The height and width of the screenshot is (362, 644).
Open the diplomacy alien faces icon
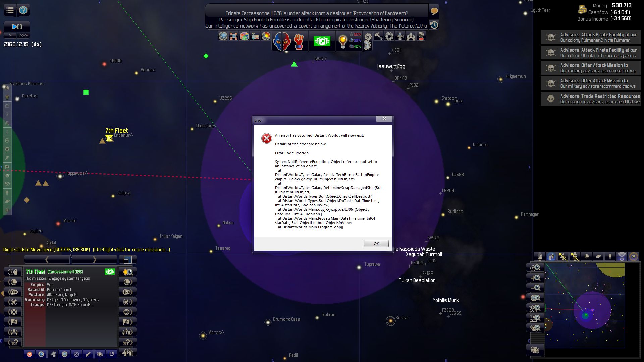[281, 41]
